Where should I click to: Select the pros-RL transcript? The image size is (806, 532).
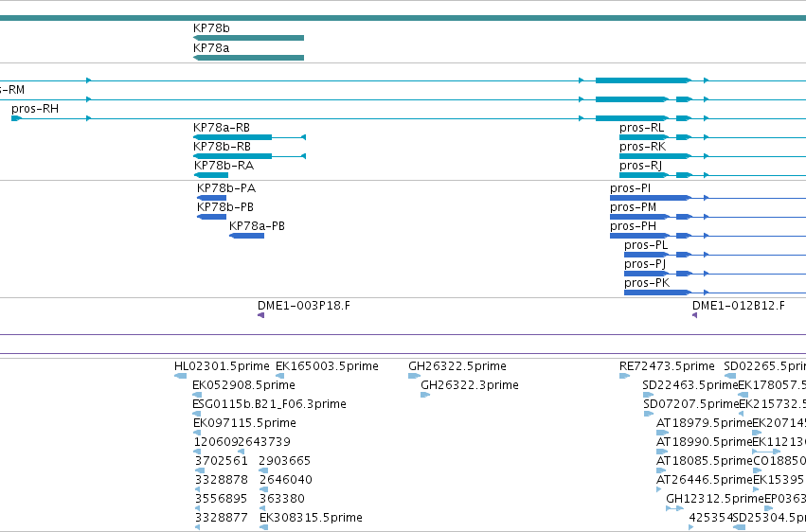tap(712, 137)
